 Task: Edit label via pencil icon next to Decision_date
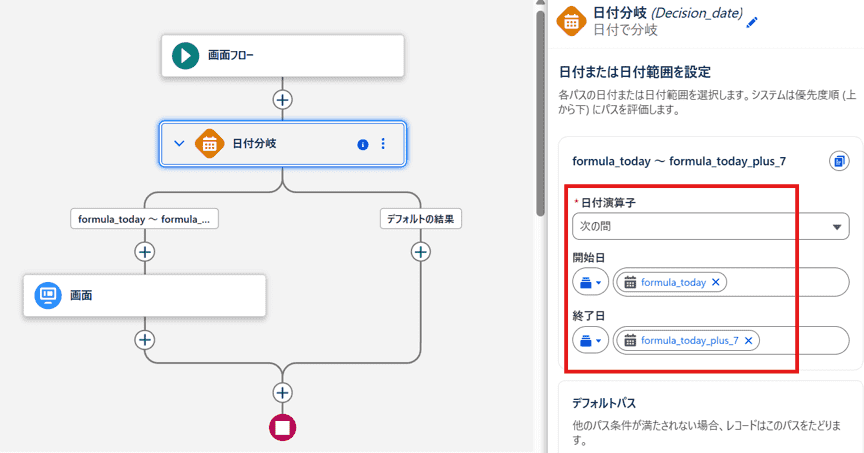pos(752,23)
